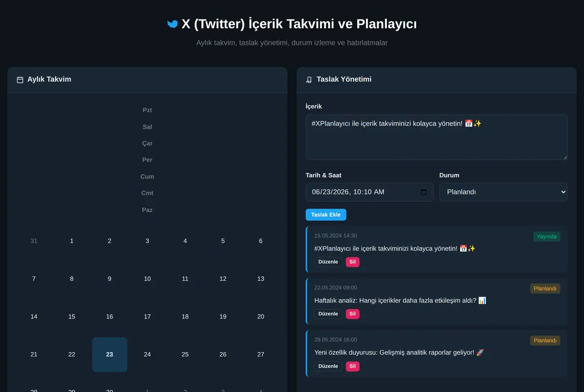Select day 13 in the calendar

261,279
